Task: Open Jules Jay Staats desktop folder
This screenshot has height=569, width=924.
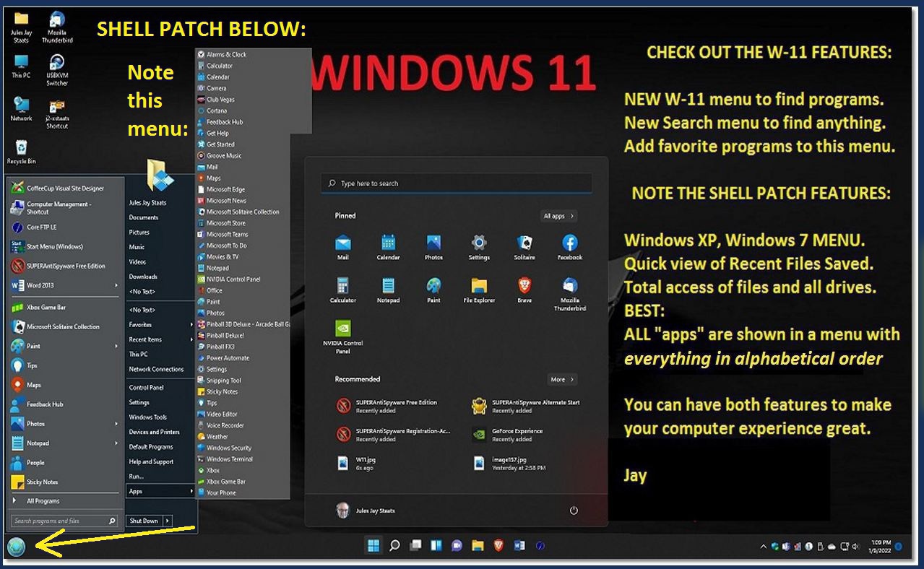Action: point(21,27)
